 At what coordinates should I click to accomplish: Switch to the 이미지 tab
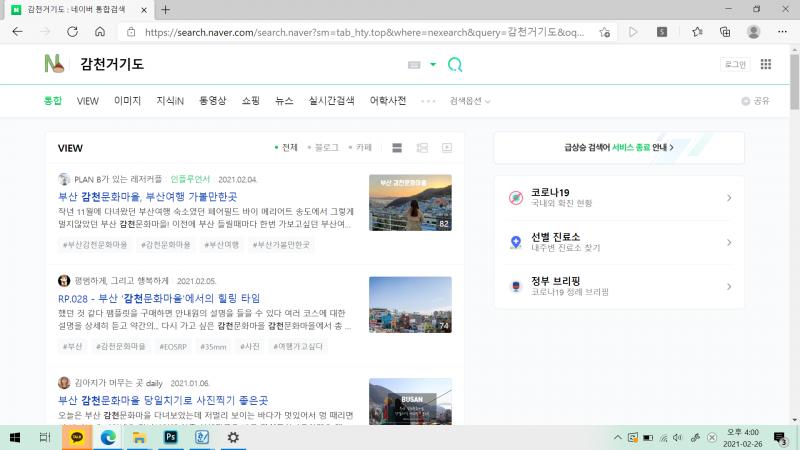tap(128, 101)
